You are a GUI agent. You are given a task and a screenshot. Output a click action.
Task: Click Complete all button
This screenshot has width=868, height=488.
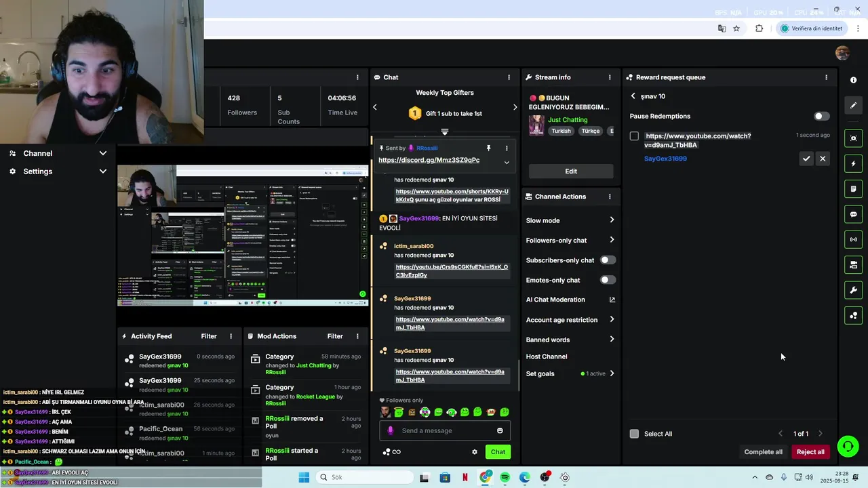[x=763, y=452]
